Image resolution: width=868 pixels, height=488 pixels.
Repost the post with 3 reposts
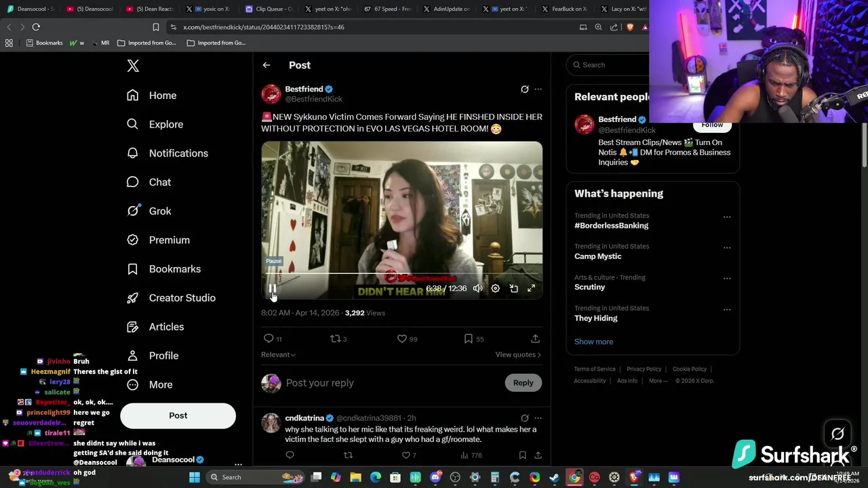tap(338, 338)
